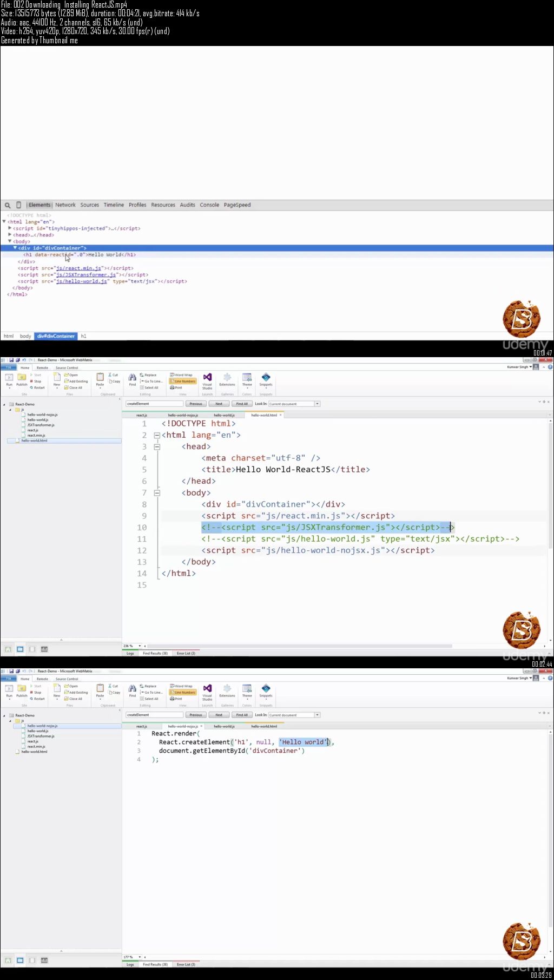
Task: Click Files workspace icon in the 00:02:44 frame
Action: 20,649
